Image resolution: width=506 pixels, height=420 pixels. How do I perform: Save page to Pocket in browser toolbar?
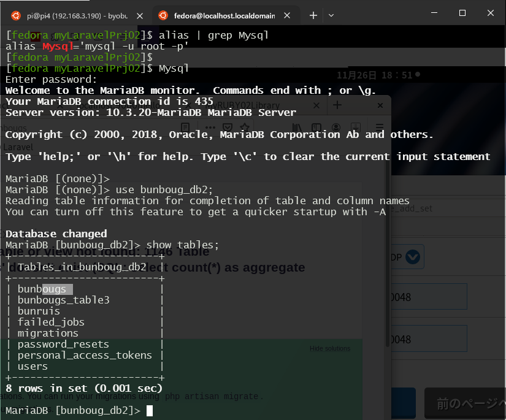coord(228,127)
